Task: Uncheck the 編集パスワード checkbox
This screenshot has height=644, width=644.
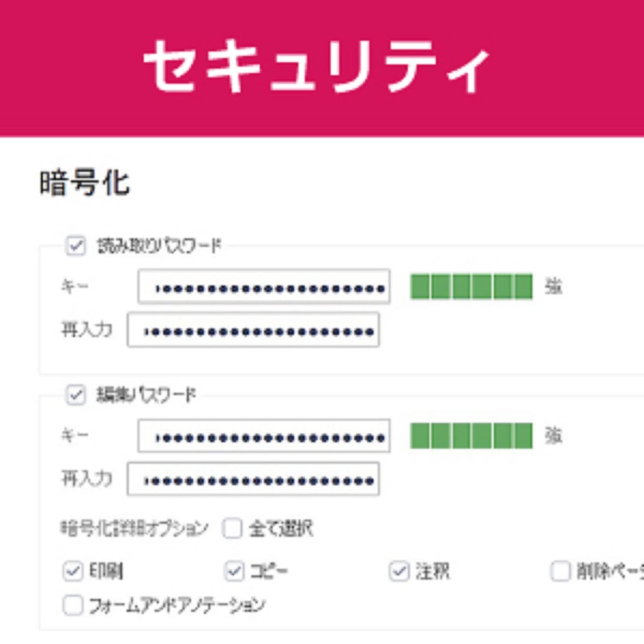Action: click(76, 395)
